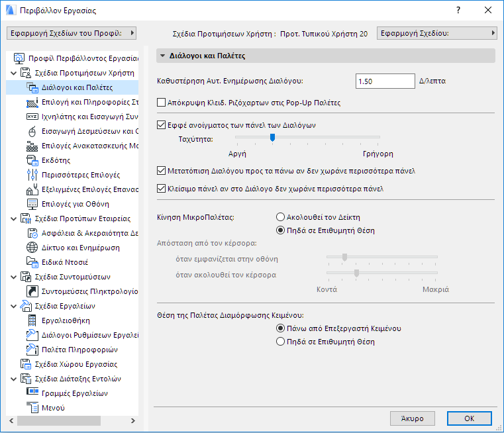Screen dimensions: 504x433
Task: Select Πηδά σε Επιθυμητή Θέση under Κίνηση ΜικροΠαλέτας
Action: point(280,230)
